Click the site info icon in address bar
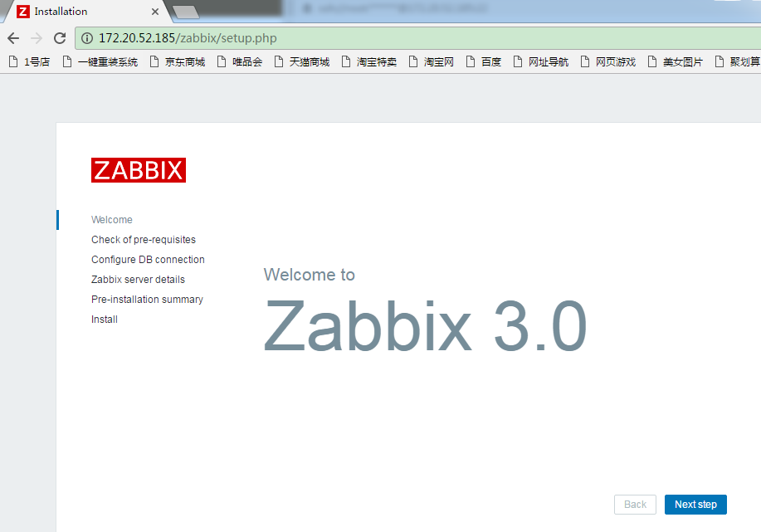 (87, 38)
